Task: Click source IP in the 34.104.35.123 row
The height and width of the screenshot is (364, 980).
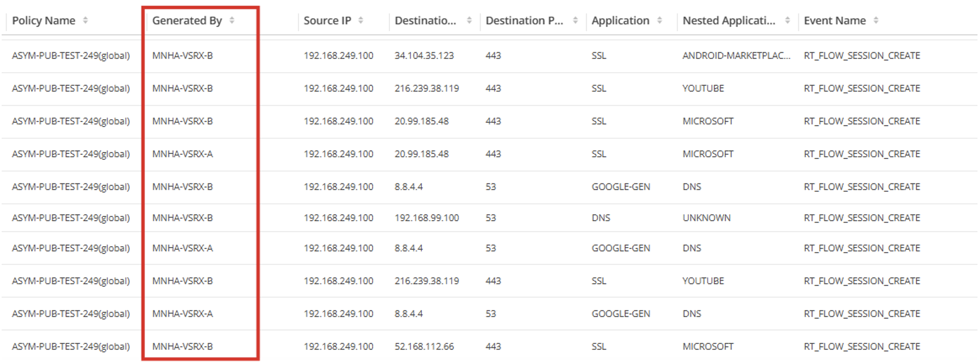Action: click(338, 56)
